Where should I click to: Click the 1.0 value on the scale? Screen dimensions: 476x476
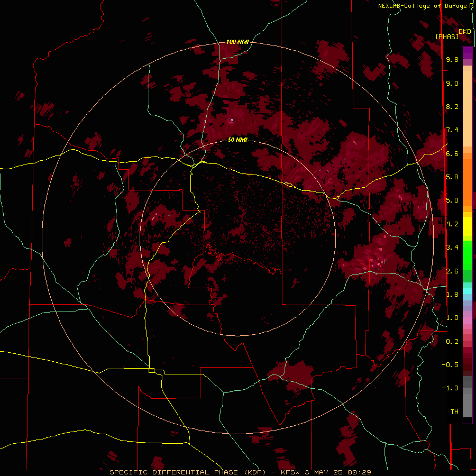point(452,318)
